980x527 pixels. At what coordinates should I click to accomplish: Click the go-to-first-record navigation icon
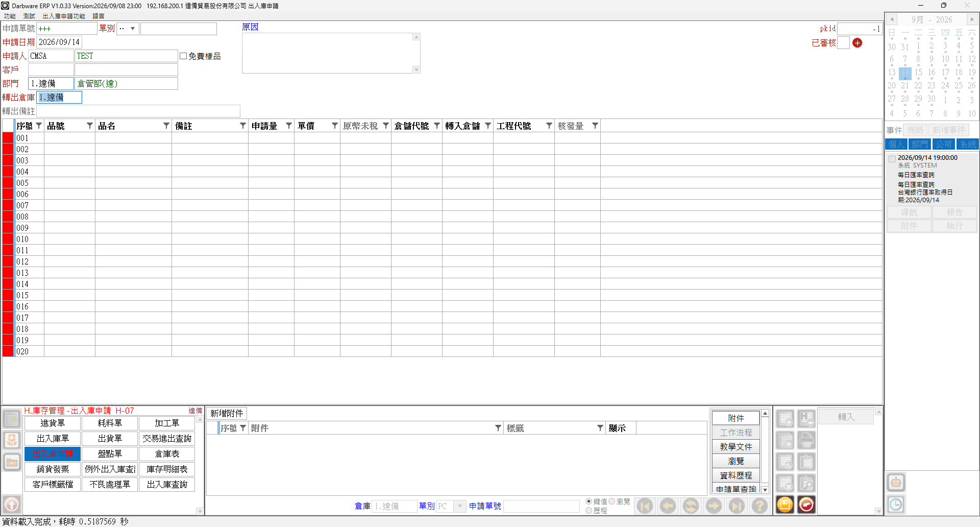pos(645,506)
